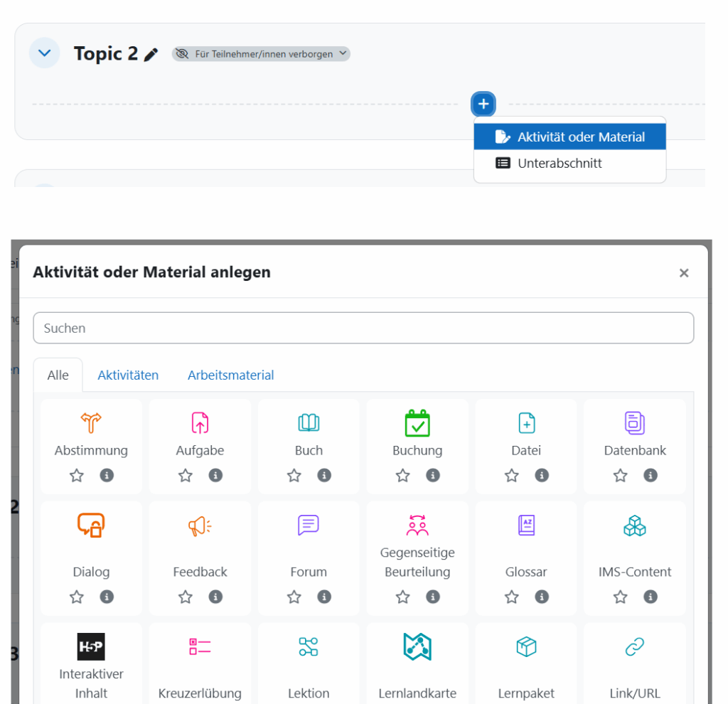Click the pencil icon to rename Topic 2
This screenshot has height=704, width=728.
151,55
